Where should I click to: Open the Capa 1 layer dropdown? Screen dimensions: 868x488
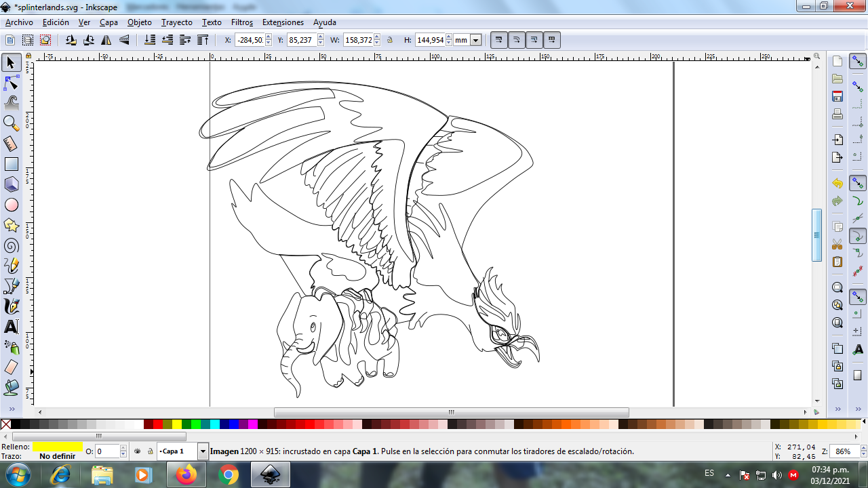[x=203, y=451]
